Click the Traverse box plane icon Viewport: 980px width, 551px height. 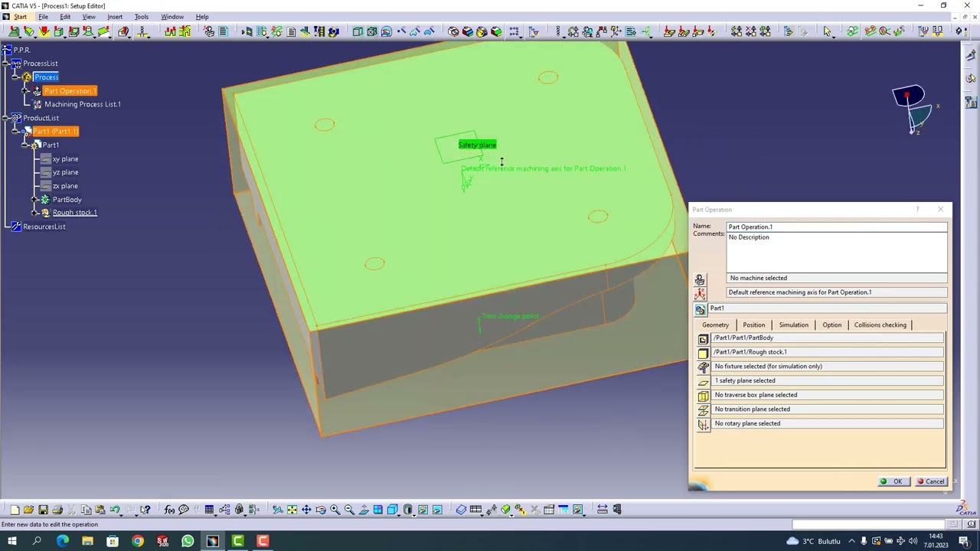(x=703, y=396)
